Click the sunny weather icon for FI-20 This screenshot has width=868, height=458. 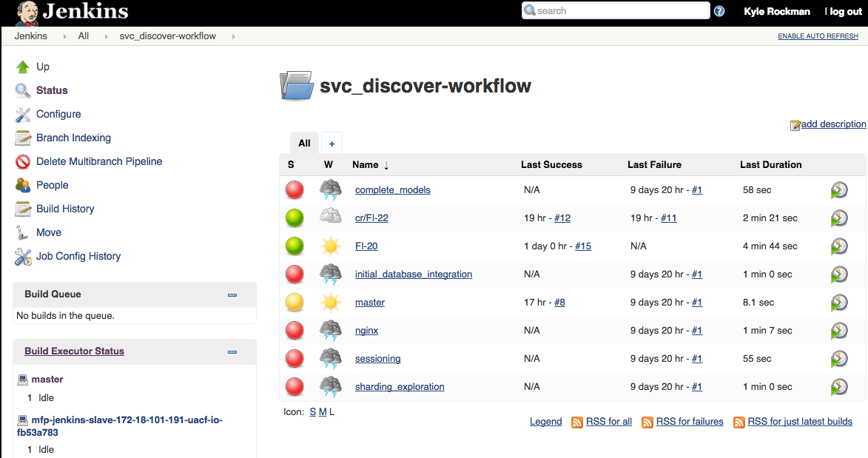pyautogui.click(x=331, y=246)
